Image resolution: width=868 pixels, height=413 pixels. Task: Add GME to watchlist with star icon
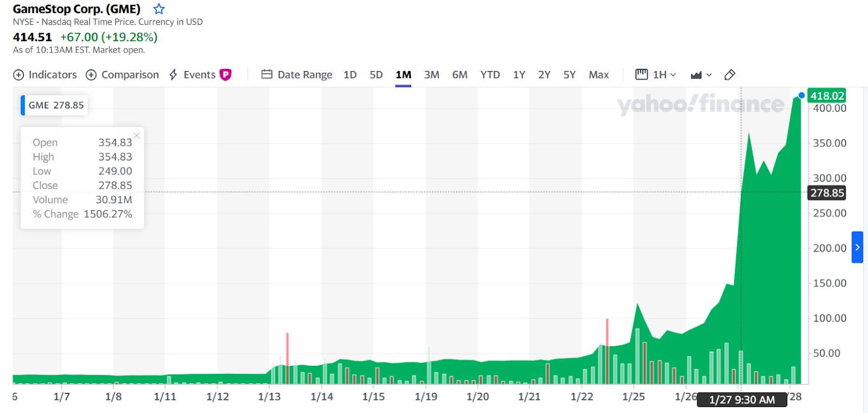tap(158, 9)
